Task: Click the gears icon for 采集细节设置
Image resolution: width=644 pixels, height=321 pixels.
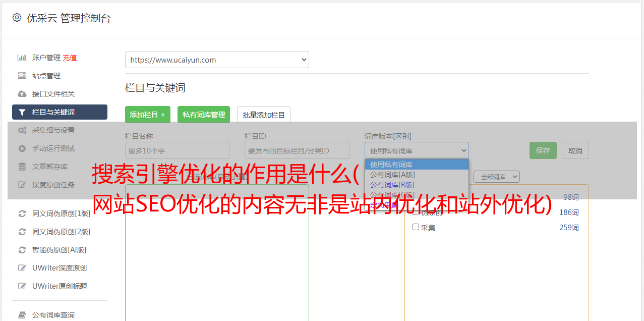Action: (22, 130)
